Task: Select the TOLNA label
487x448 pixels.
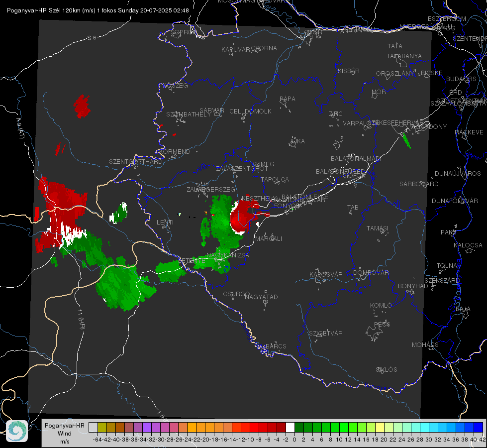Action: (x=447, y=265)
